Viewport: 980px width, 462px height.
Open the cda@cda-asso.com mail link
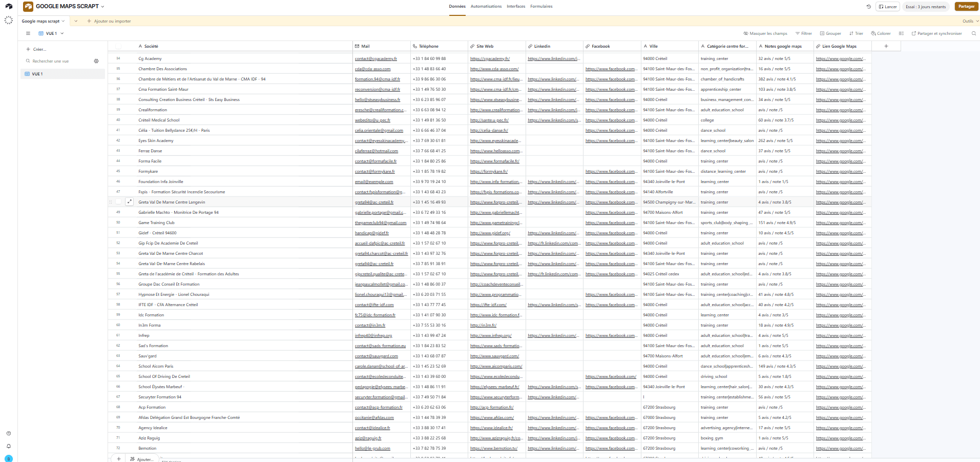(x=372, y=69)
